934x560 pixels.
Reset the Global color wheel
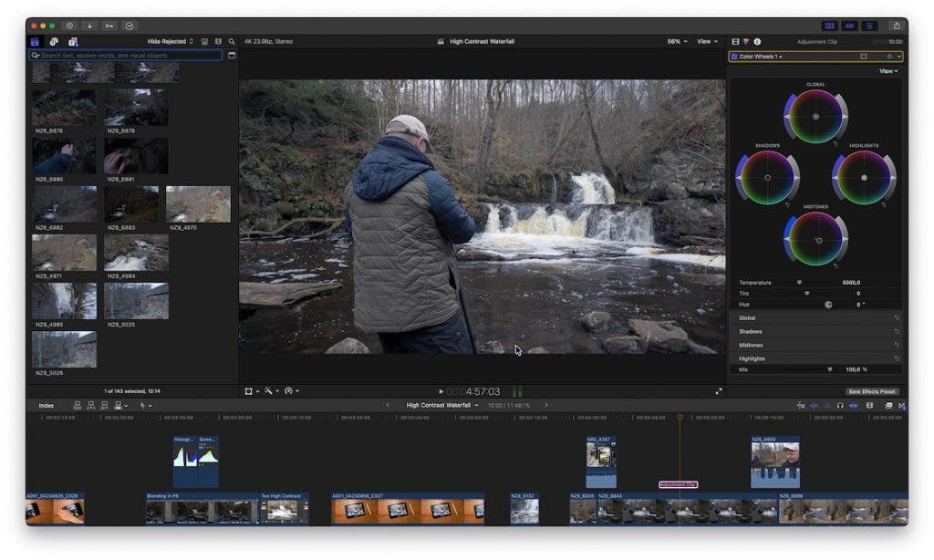[835, 143]
